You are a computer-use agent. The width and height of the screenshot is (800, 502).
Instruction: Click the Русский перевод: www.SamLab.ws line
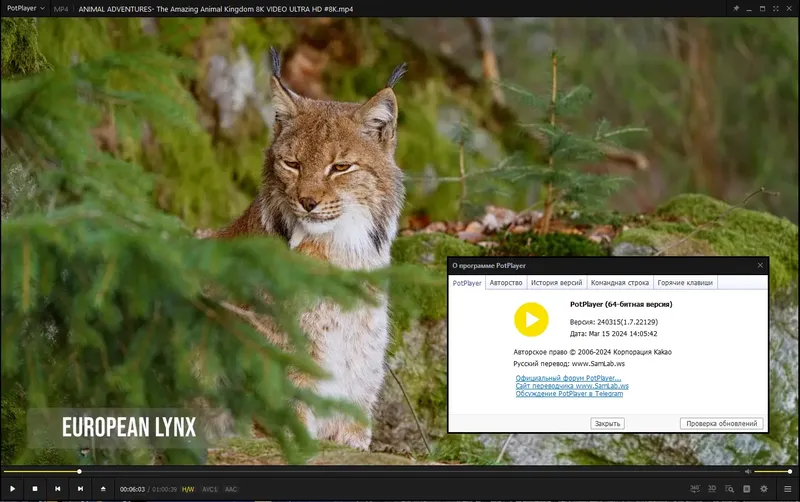pos(569,364)
